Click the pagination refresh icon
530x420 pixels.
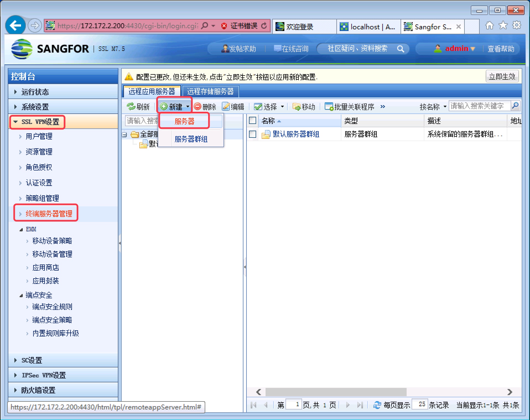(377, 405)
